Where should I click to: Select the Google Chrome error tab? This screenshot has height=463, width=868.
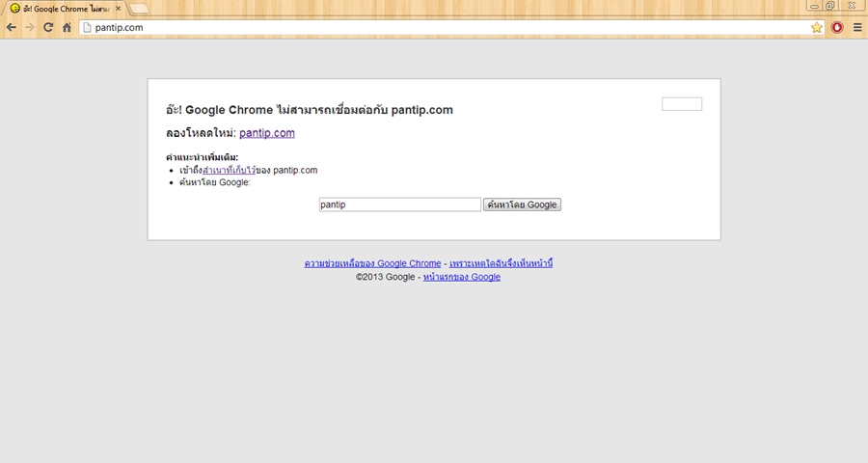64,9
